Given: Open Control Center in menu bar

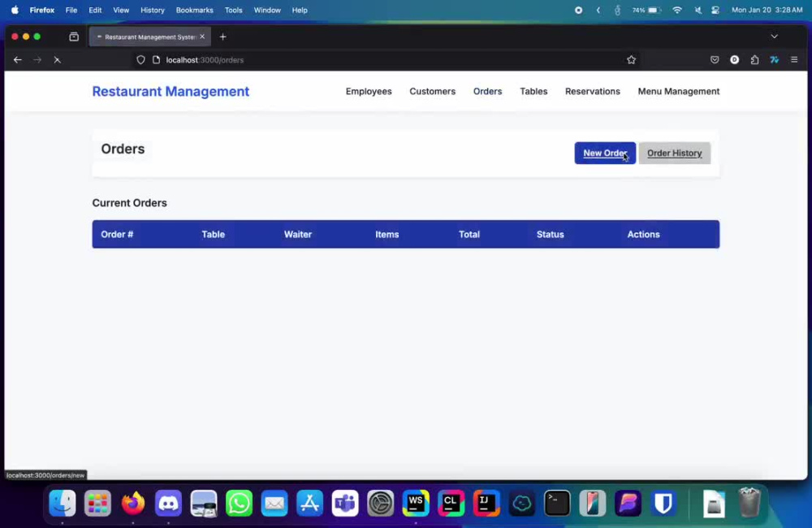Looking at the screenshot, I should [x=715, y=10].
